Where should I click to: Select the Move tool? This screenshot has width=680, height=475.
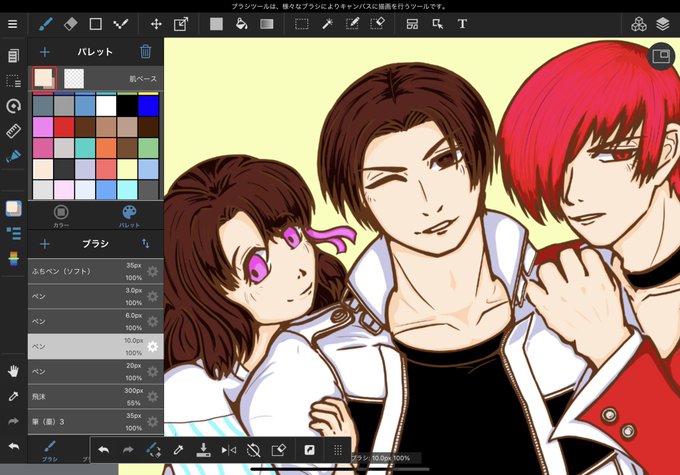[x=156, y=24]
